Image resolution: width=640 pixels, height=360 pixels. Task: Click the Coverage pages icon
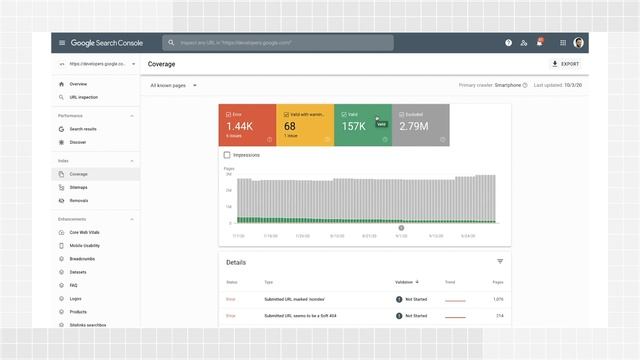[x=61, y=174]
